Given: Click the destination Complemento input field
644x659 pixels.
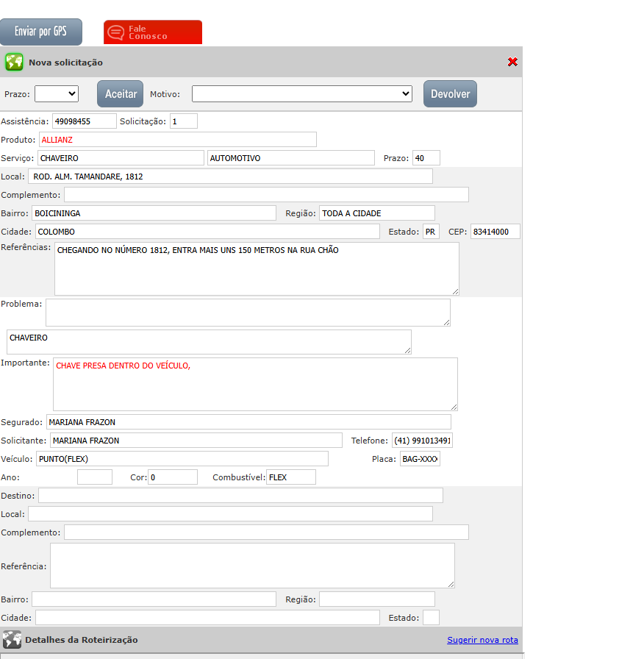Looking at the screenshot, I should tap(266, 532).
